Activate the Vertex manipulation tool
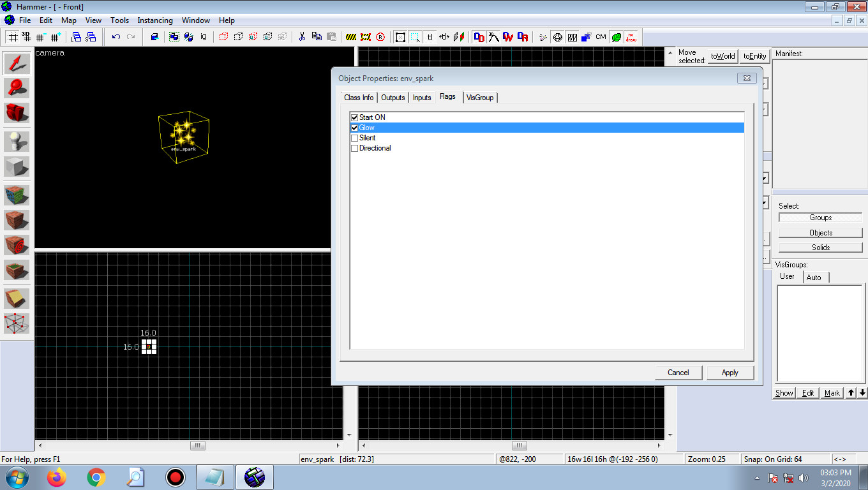This screenshot has width=868, height=490. coord(16,323)
